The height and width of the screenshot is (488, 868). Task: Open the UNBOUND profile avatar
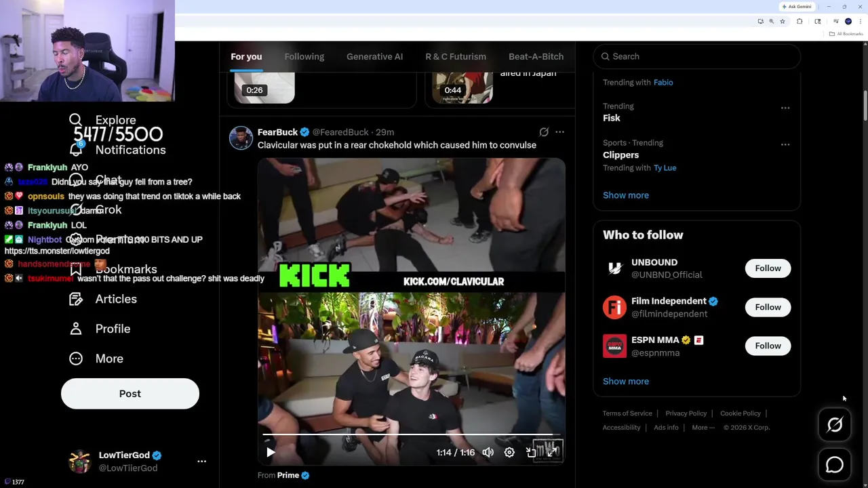tap(614, 268)
